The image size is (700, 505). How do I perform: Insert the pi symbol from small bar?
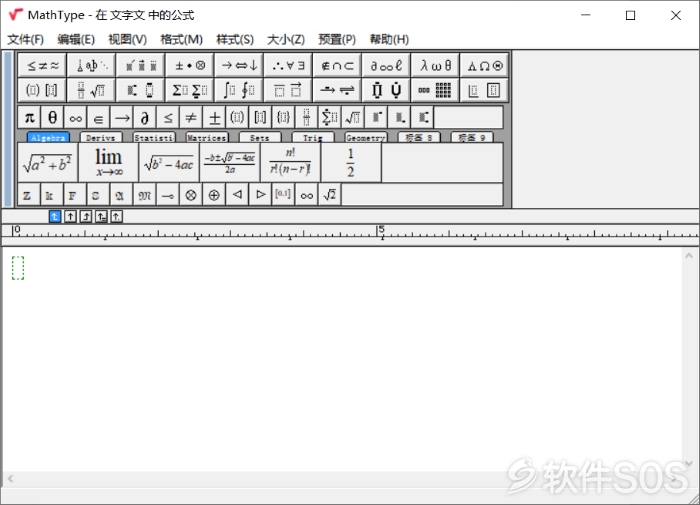29,117
